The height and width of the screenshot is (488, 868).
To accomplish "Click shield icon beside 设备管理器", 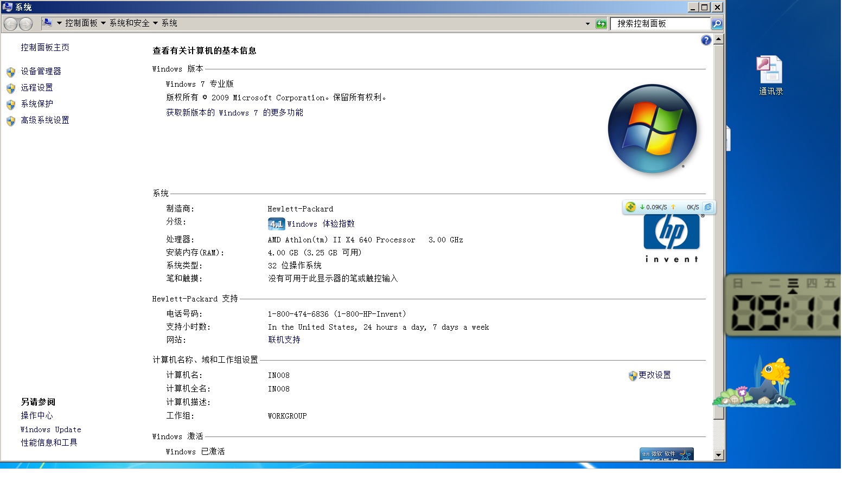I will click(x=11, y=72).
